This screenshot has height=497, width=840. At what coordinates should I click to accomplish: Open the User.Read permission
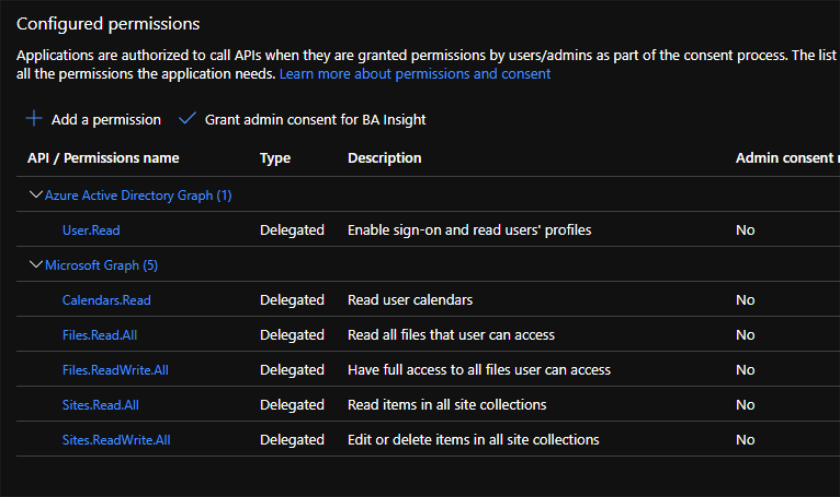tap(91, 230)
